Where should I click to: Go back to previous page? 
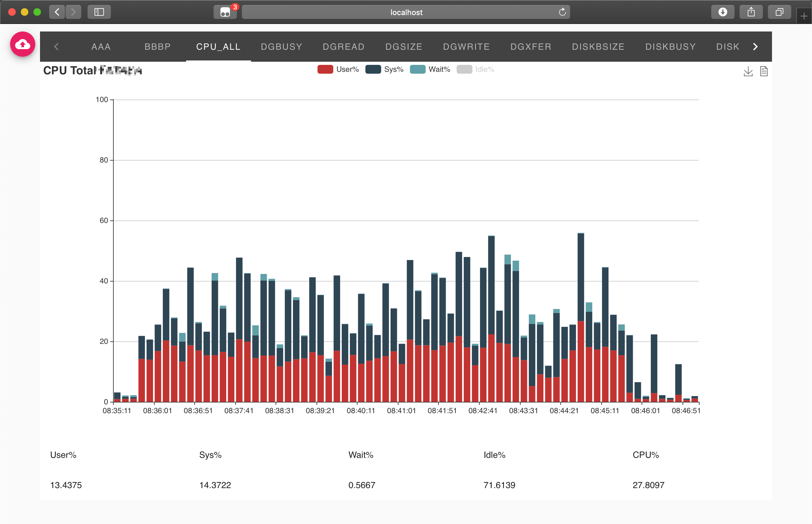point(57,12)
